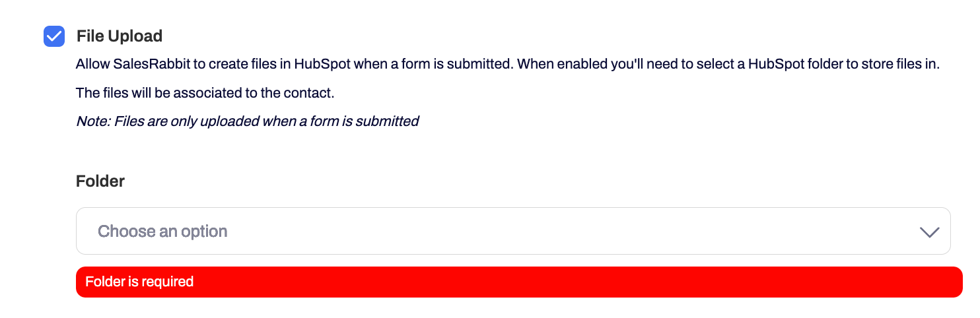The image size is (980, 318).
Task: Click the Folder field label
Action: coord(100,181)
